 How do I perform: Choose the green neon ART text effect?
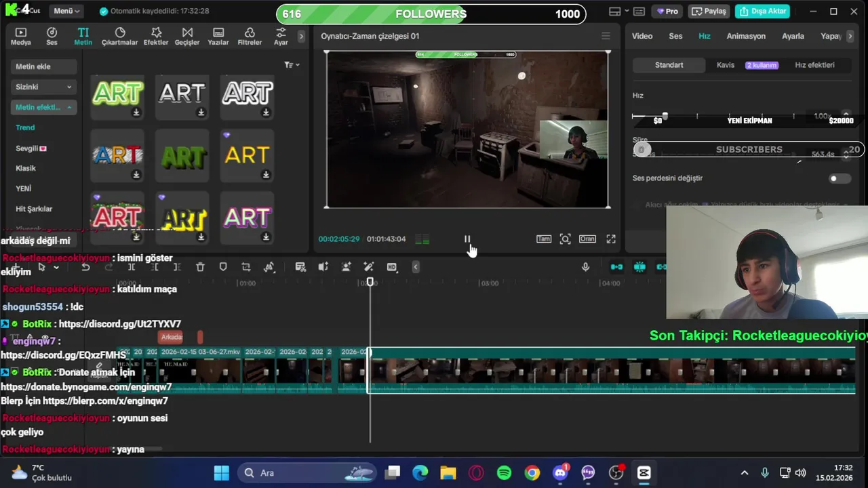click(117, 98)
